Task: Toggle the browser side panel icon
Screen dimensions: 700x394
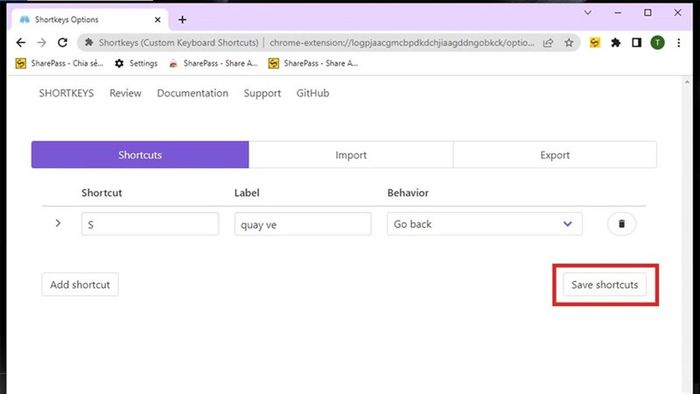Action: pyautogui.click(x=637, y=43)
